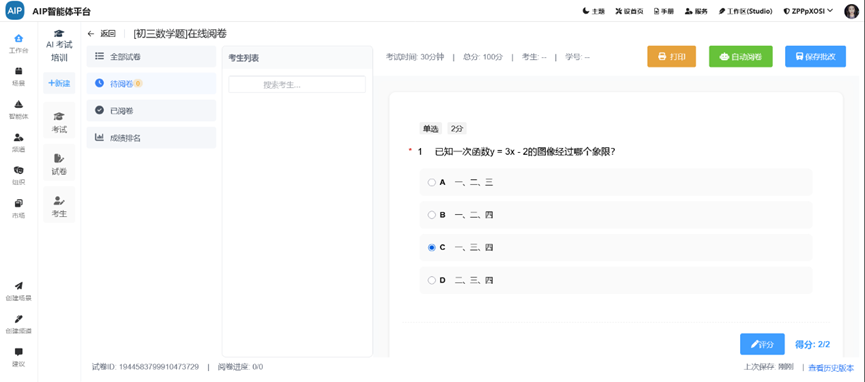The image size is (865, 382).
Task: Open 频道 in left sidebar
Action: [19, 142]
